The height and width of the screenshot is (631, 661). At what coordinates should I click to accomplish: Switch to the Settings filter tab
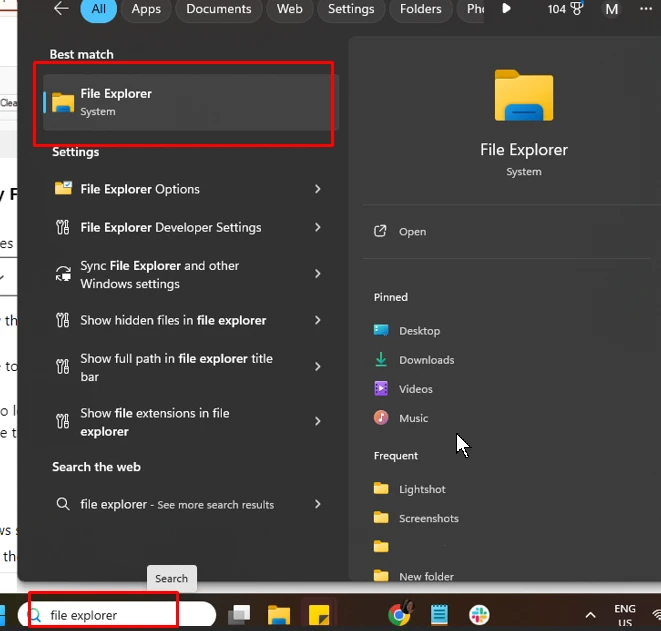(351, 9)
